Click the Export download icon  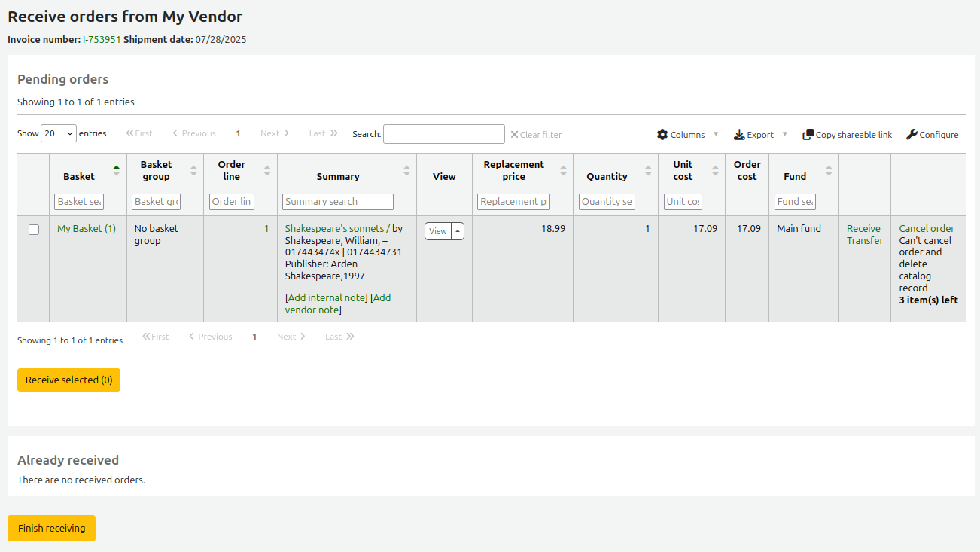[x=739, y=135]
